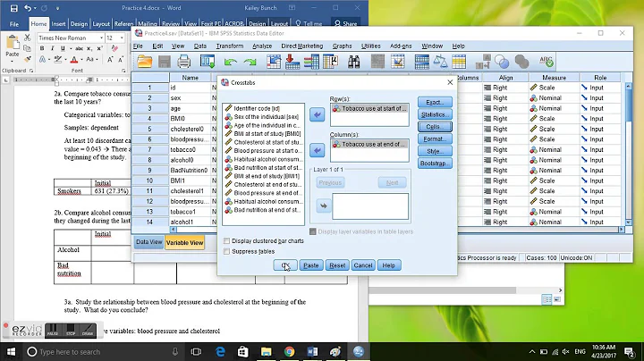Open Recall recently used dialogs icon

pyautogui.click(x=207, y=62)
